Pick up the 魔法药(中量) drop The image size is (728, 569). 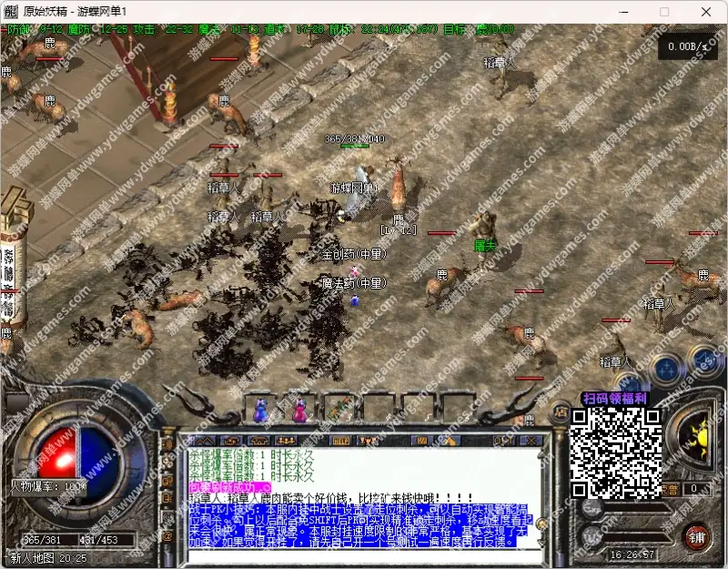[355, 301]
